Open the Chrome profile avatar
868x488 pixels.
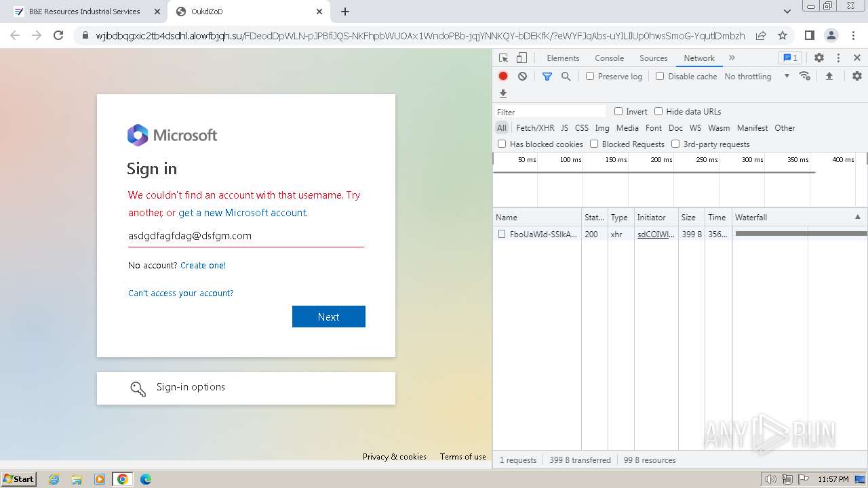831,35
